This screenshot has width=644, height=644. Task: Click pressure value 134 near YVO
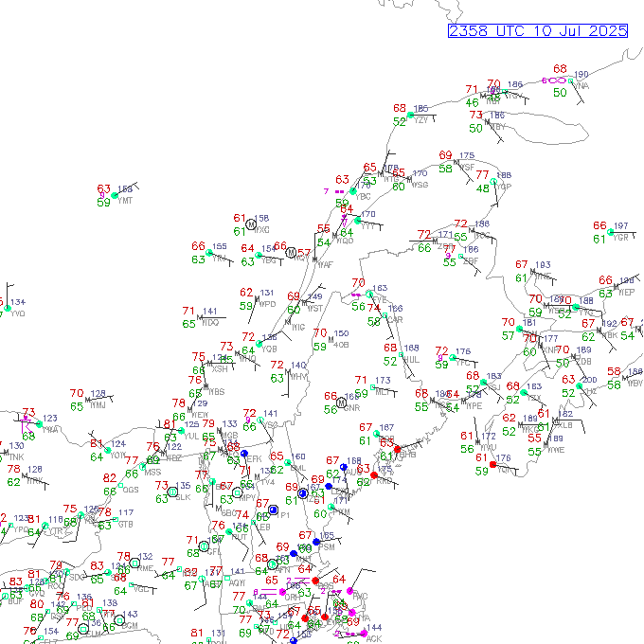18,302
